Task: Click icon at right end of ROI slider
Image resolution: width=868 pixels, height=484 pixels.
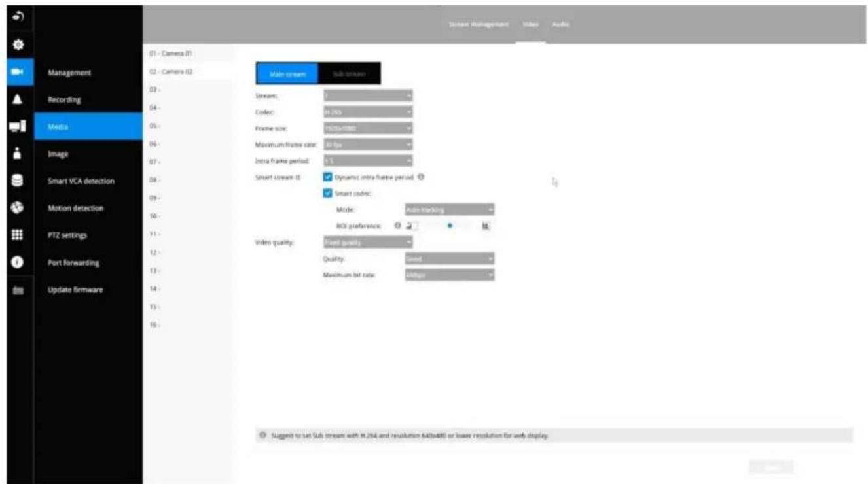Action: pos(486,226)
